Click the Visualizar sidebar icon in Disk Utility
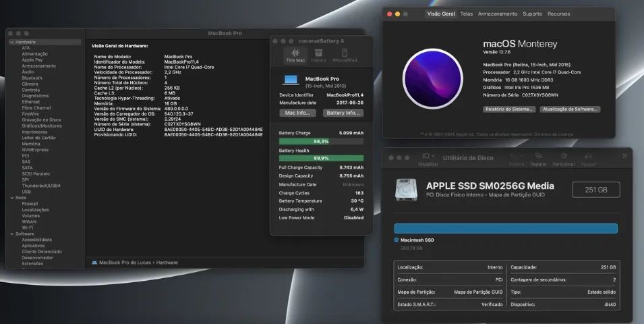 point(426,156)
